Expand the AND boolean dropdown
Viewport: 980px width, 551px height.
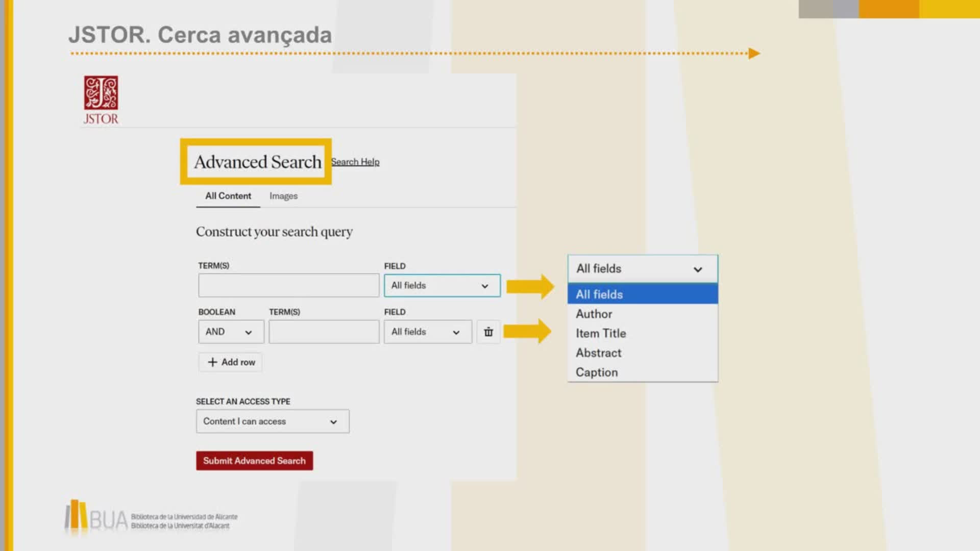(x=231, y=332)
